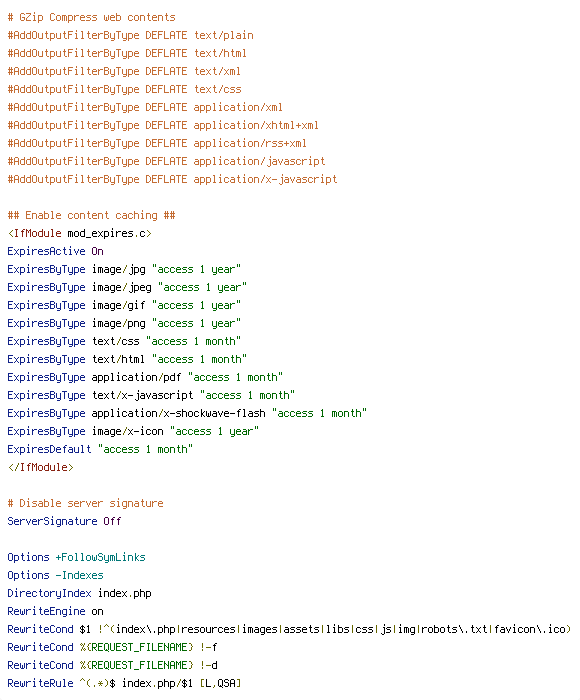Click the ExpiresByType image/png line
580x700 pixels.
click(x=124, y=323)
